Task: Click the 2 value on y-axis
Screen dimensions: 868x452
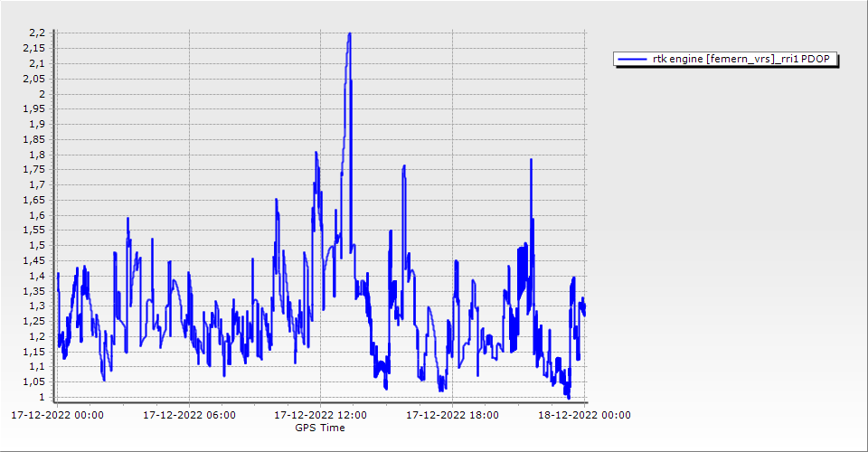Action: pos(42,94)
